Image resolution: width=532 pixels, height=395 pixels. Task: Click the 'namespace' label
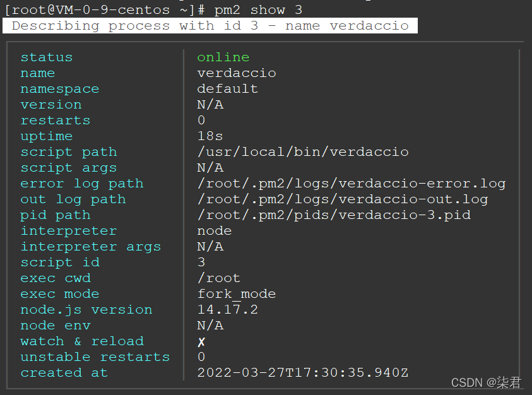click(x=60, y=89)
